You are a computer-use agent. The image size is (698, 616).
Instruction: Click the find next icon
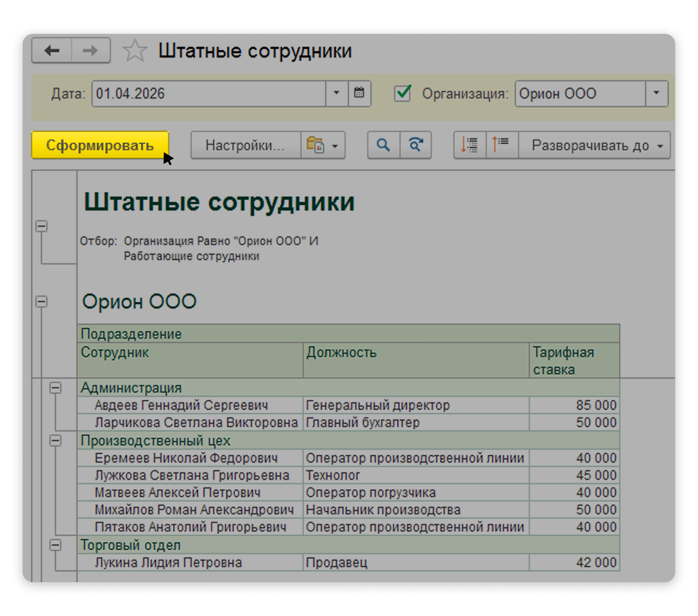coord(415,145)
